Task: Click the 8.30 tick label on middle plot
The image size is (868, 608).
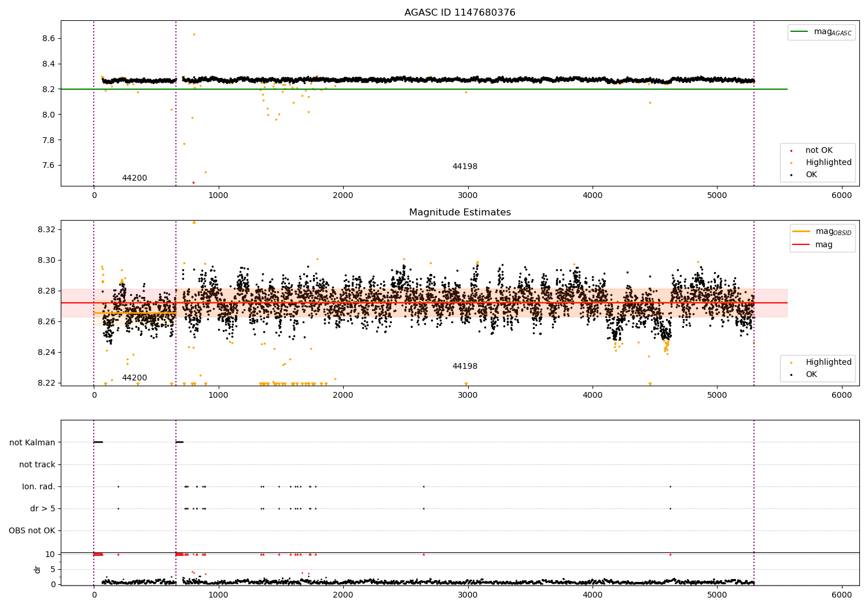Action: point(46,261)
